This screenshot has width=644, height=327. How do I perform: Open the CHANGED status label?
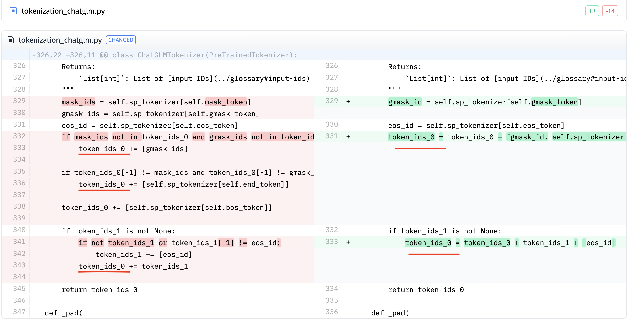(x=121, y=40)
